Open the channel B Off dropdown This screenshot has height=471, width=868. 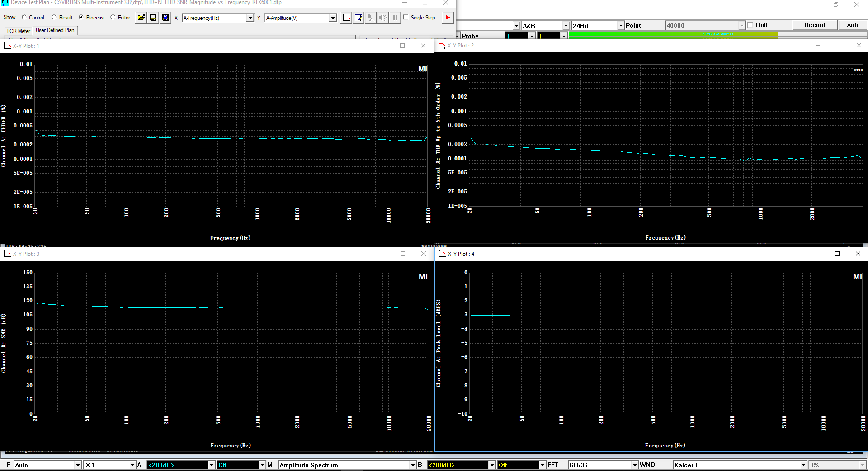click(542, 465)
